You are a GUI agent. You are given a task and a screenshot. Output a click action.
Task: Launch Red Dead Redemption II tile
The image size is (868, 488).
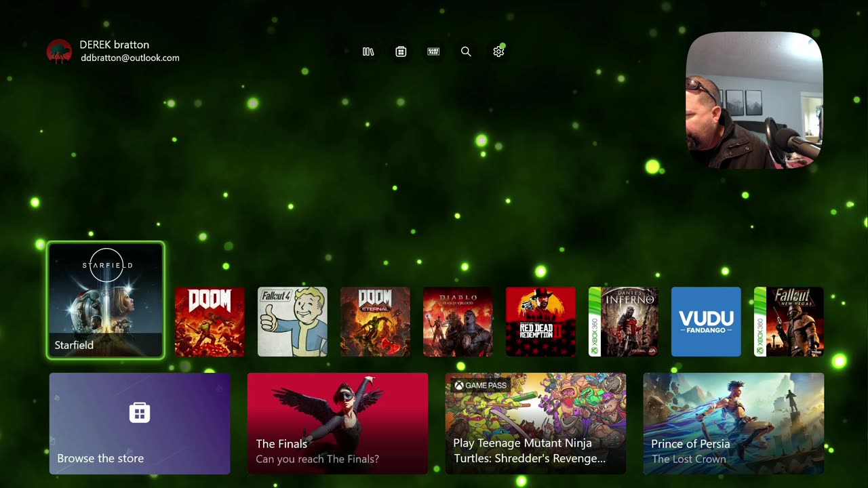click(x=540, y=321)
